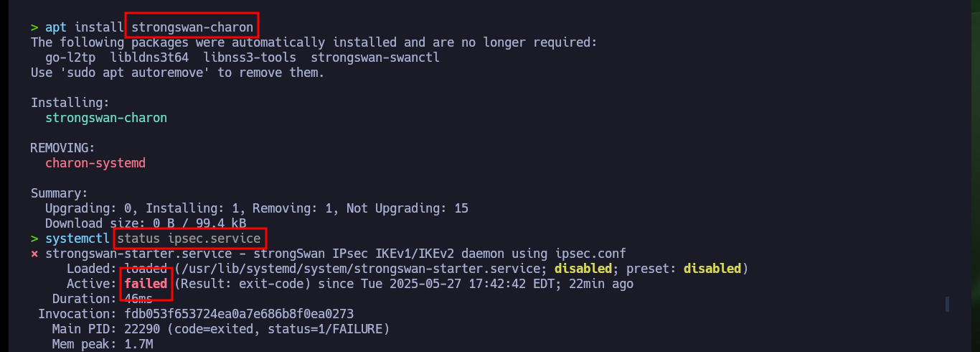The height and width of the screenshot is (352, 980).
Task: Click the libnss3-tools package name
Action: tap(250, 57)
